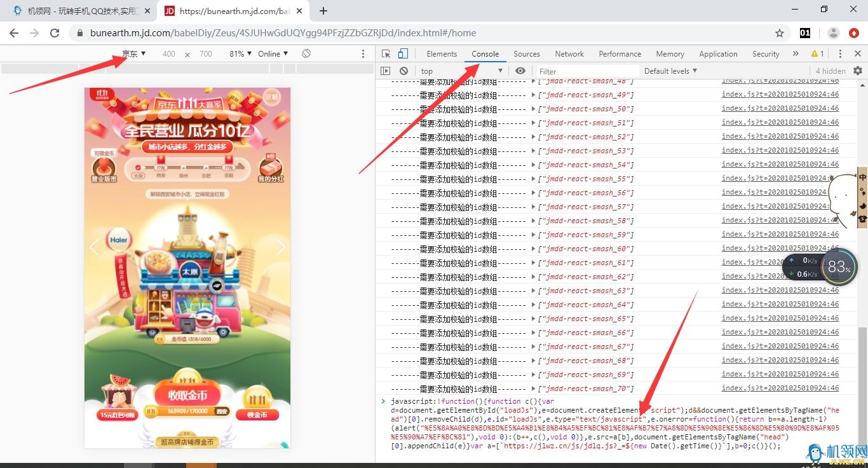
Task: Click the address bar URL
Action: click(x=283, y=33)
